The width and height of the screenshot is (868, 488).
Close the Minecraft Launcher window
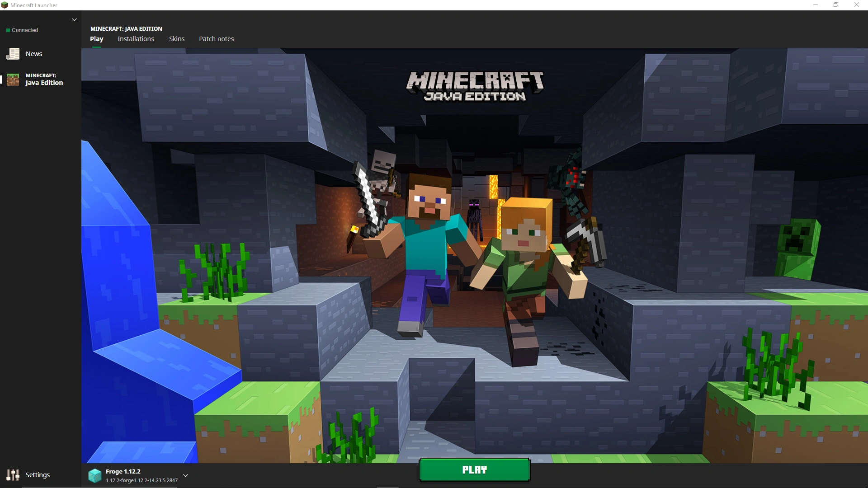(x=856, y=5)
